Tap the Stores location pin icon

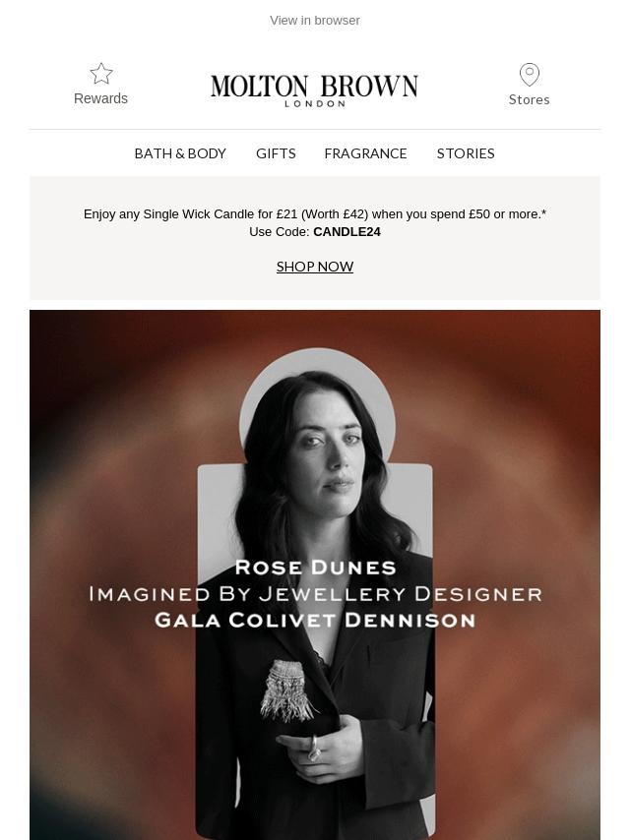[530, 75]
